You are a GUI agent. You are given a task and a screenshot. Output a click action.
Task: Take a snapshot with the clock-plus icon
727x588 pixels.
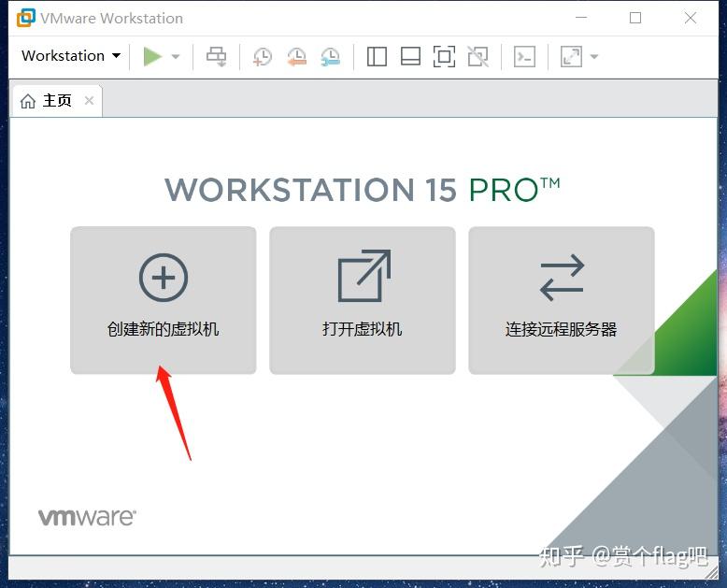(x=262, y=57)
